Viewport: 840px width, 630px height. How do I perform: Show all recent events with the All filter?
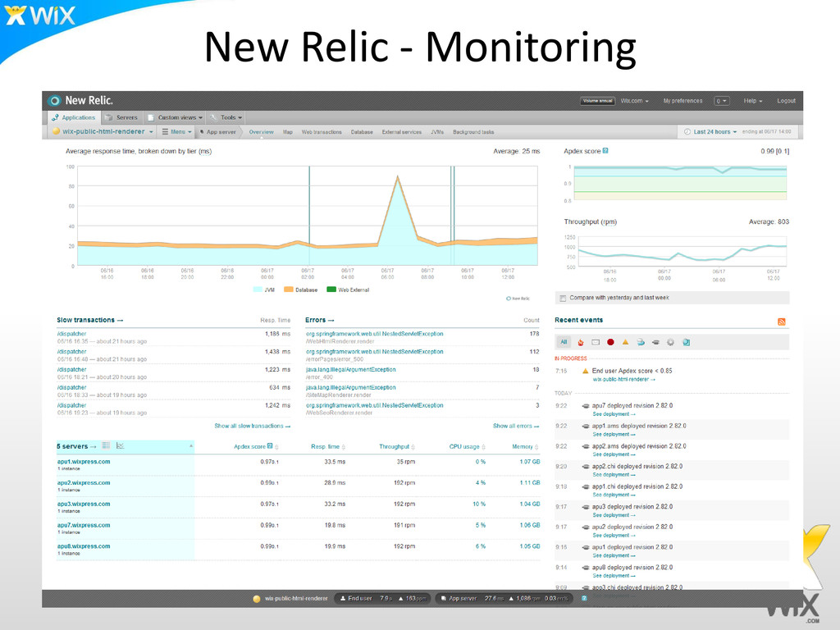point(564,342)
